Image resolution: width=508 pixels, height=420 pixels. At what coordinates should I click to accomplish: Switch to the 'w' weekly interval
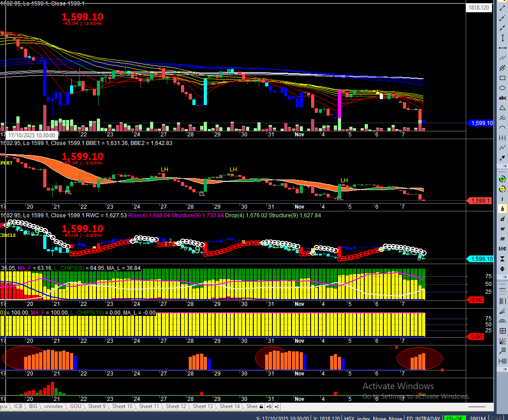click(502, 229)
